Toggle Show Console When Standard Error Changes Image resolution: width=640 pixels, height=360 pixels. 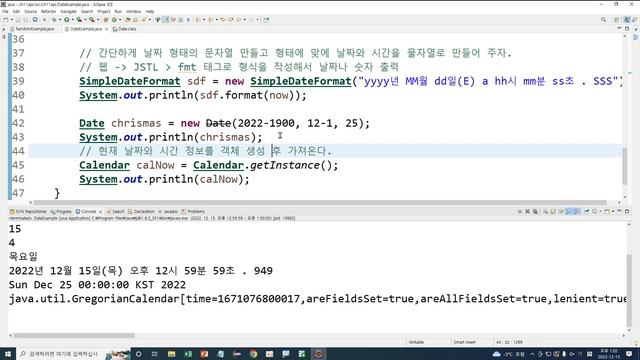click(576, 211)
